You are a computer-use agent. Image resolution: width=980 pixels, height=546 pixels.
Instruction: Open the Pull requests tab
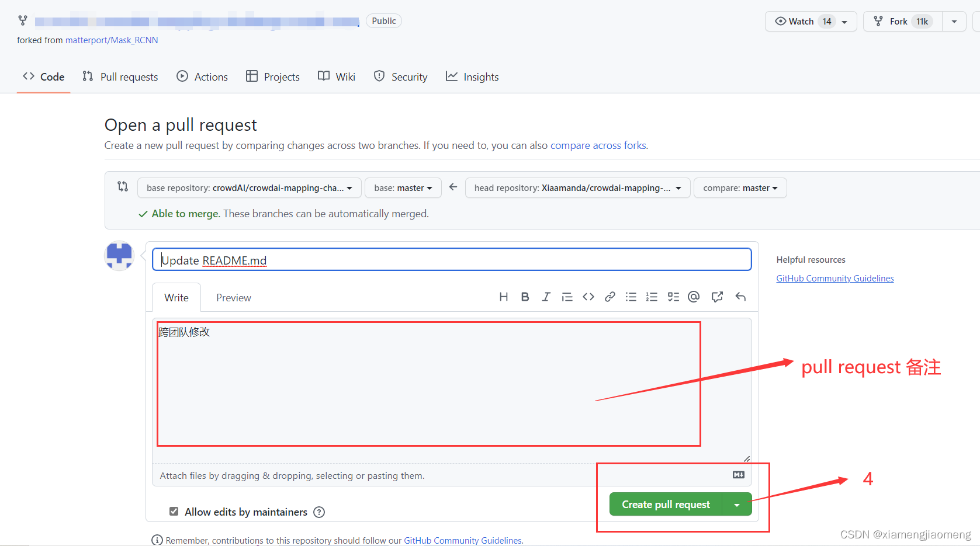120,76
